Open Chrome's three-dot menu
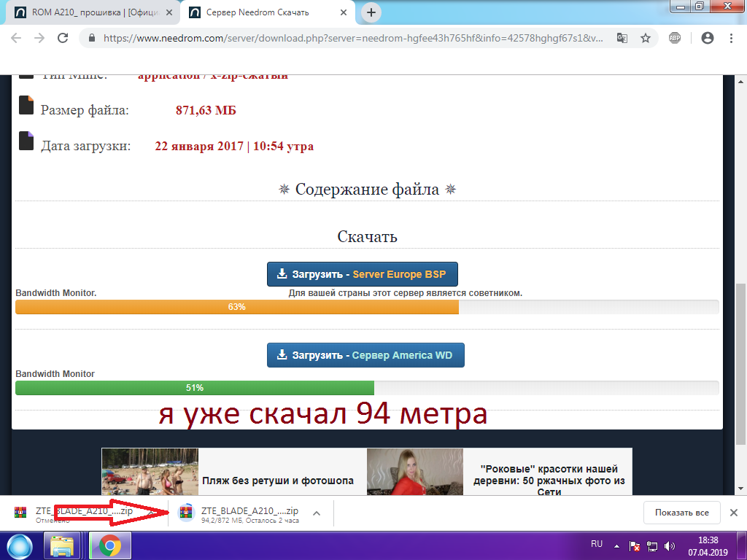Viewport: 747px width, 560px height. [732, 38]
